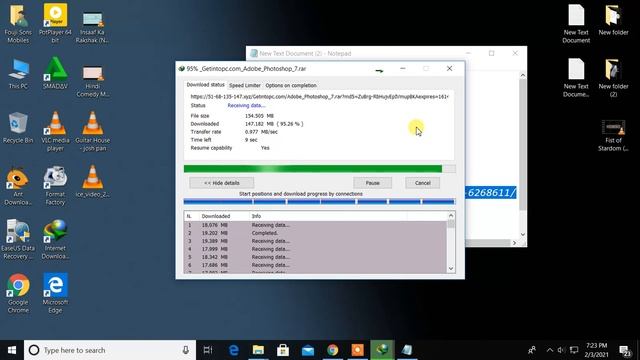Open Microsoft Store from taskbar

tap(283, 350)
